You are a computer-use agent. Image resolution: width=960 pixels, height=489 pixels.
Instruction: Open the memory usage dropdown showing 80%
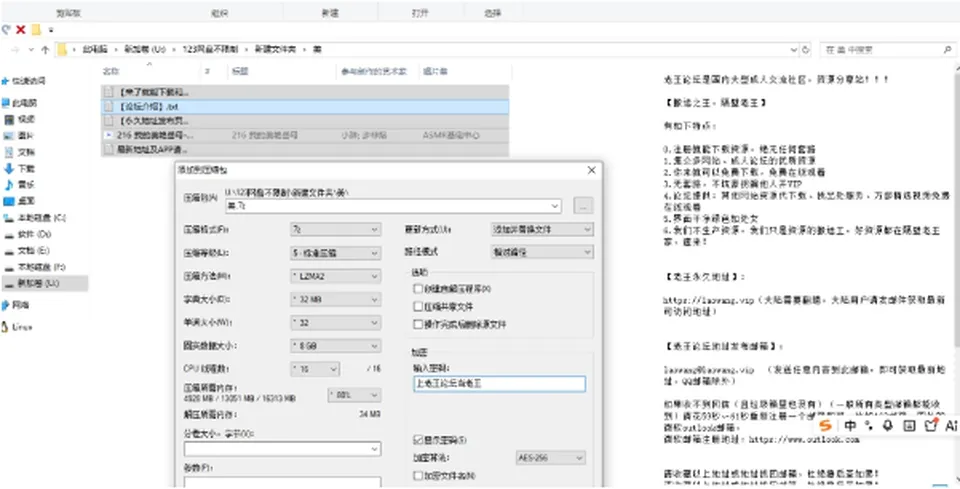[354, 395]
